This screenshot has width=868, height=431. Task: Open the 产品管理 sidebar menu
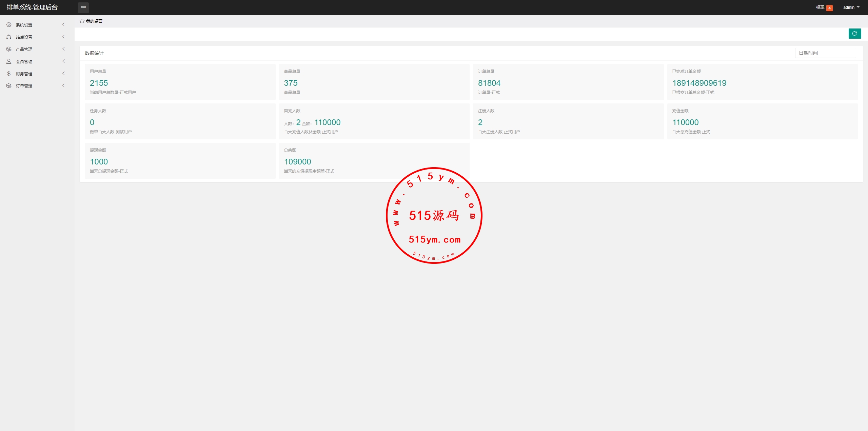(x=24, y=49)
